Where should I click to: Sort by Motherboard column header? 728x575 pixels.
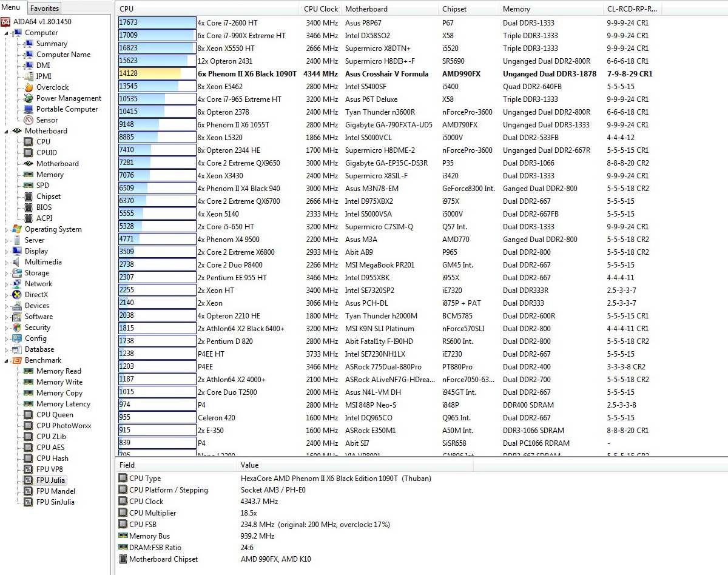389,9
